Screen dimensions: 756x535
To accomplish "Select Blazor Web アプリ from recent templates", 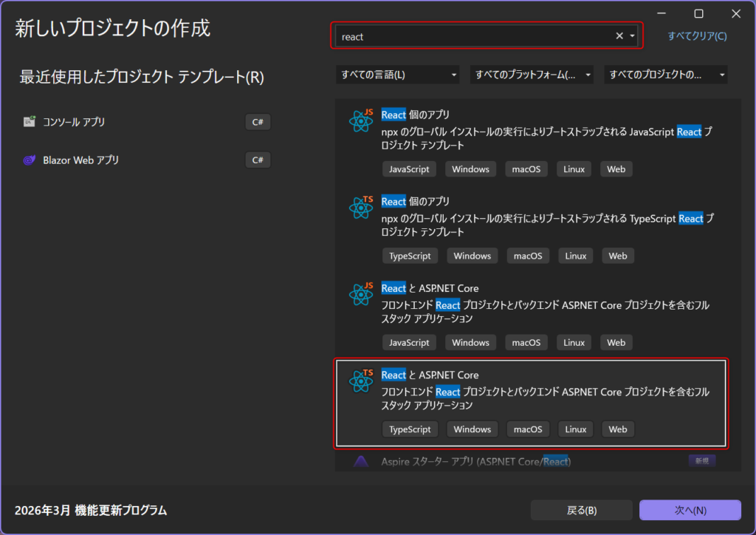I will (81, 160).
